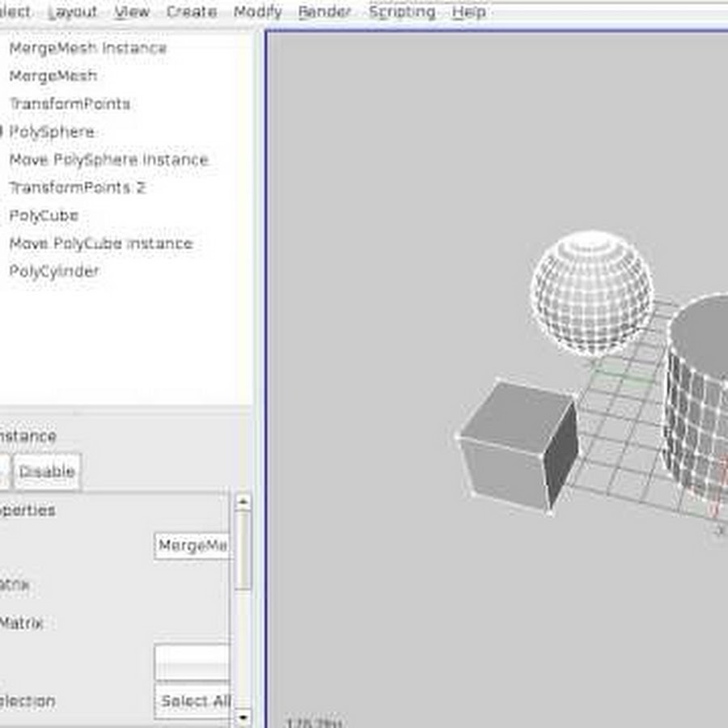Open the View menu
This screenshot has height=728, width=728.
click(x=132, y=12)
